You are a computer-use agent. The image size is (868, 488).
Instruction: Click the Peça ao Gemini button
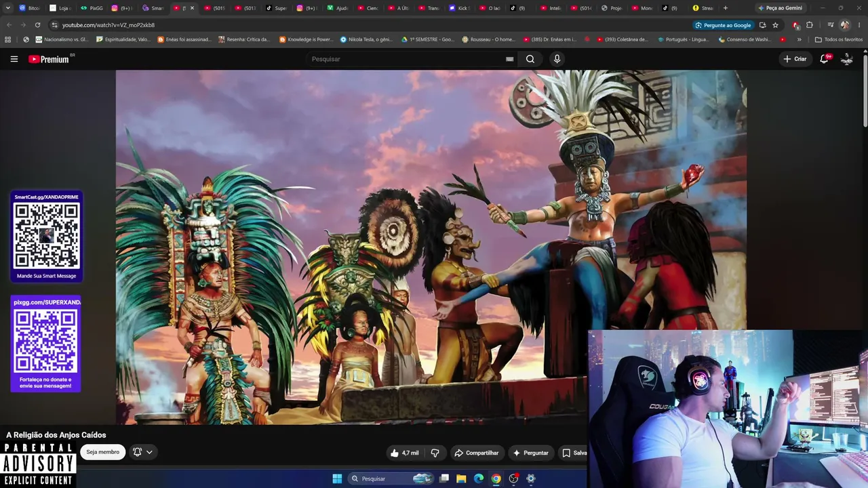pos(779,8)
